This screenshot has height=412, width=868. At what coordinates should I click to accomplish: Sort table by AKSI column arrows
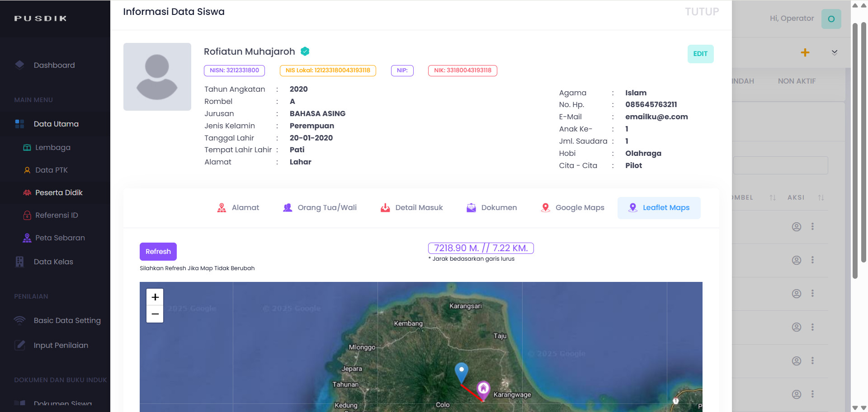point(821,197)
